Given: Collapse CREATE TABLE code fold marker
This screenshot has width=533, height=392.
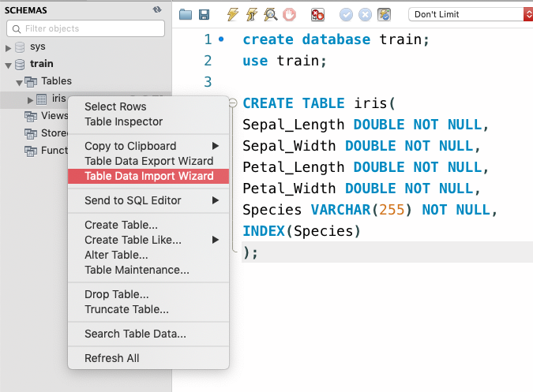Looking at the screenshot, I should (x=233, y=103).
